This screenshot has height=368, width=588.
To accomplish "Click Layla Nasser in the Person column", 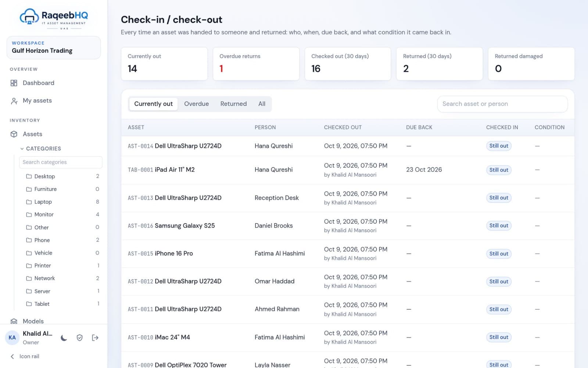I will [x=272, y=365].
